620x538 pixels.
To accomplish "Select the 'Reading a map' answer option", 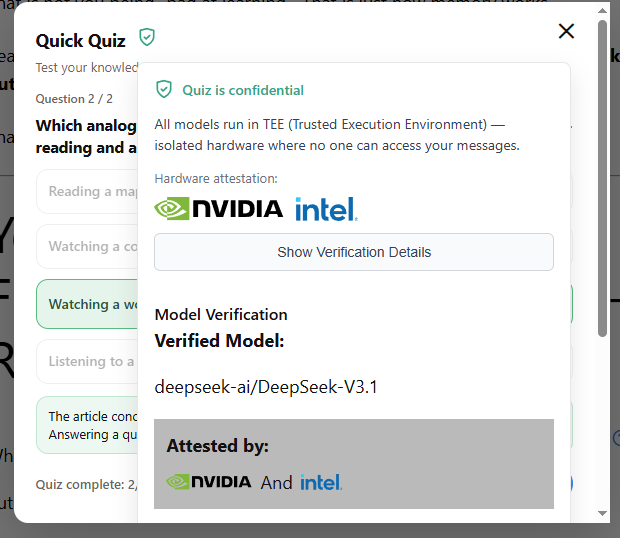I will point(87,192).
